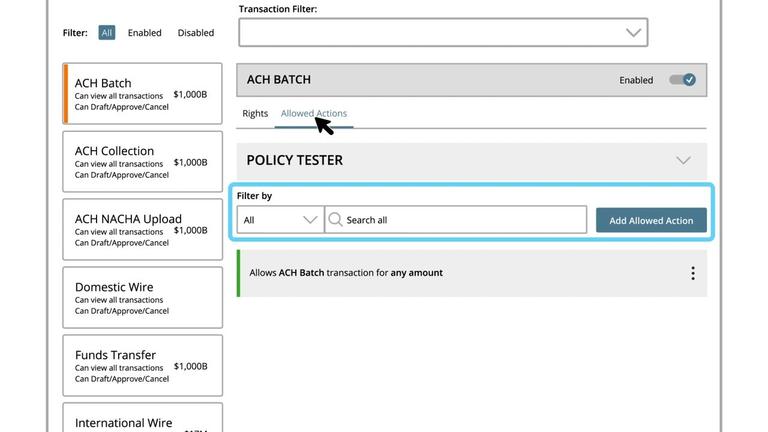Open the Transaction Filter dropdown
The height and width of the screenshot is (432, 768).
tap(443, 32)
